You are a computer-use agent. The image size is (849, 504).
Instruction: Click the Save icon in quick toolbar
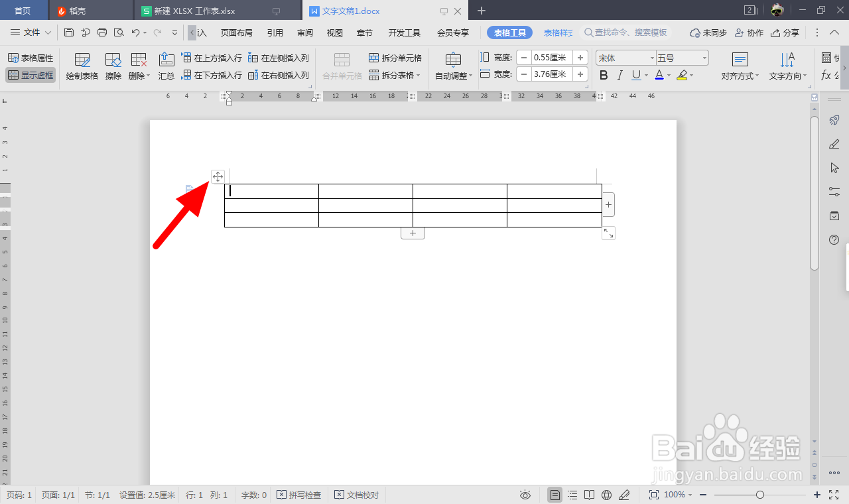69,32
